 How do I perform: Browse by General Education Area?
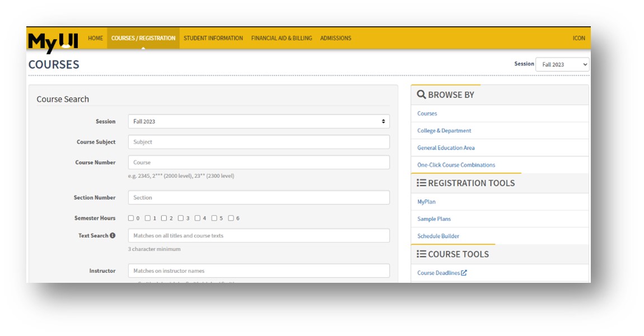[446, 148]
